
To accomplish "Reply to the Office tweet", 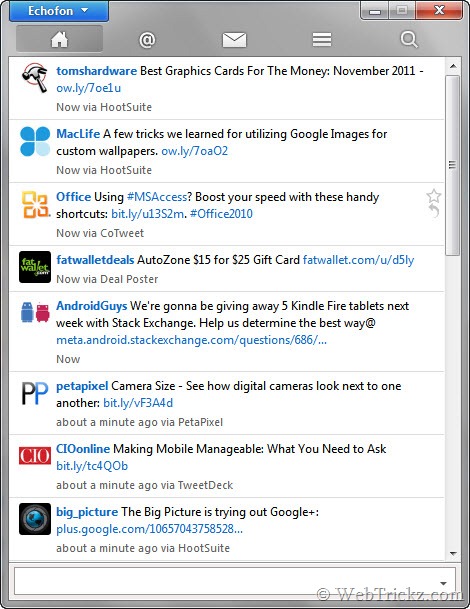I will tap(434, 211).
